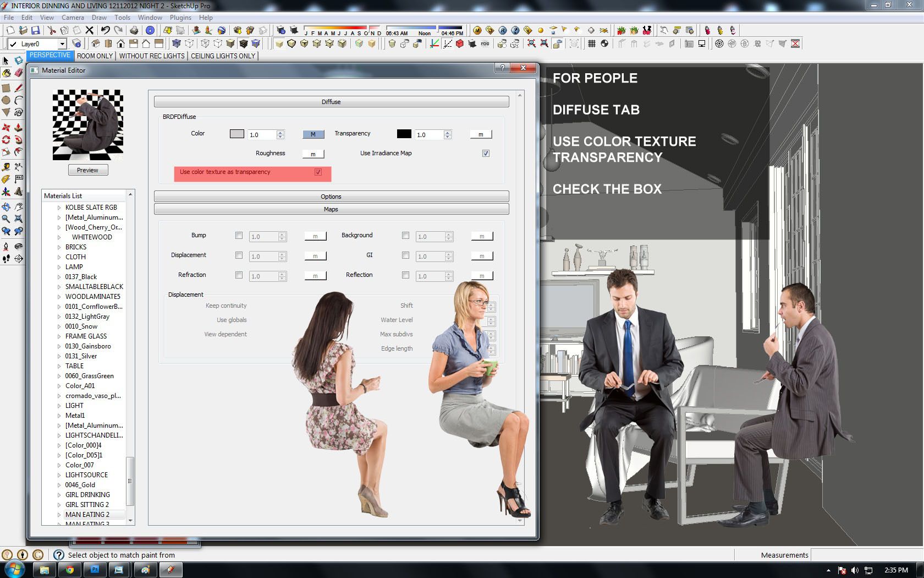Click the Preview button
This screenshot has width=924, height=578.
click(88, 170)
